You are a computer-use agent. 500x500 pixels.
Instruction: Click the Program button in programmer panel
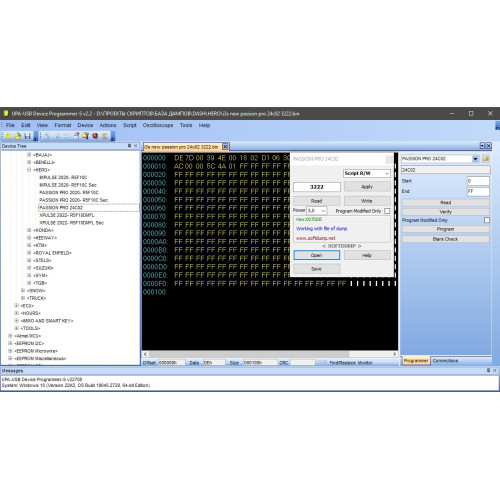[445, 229]
